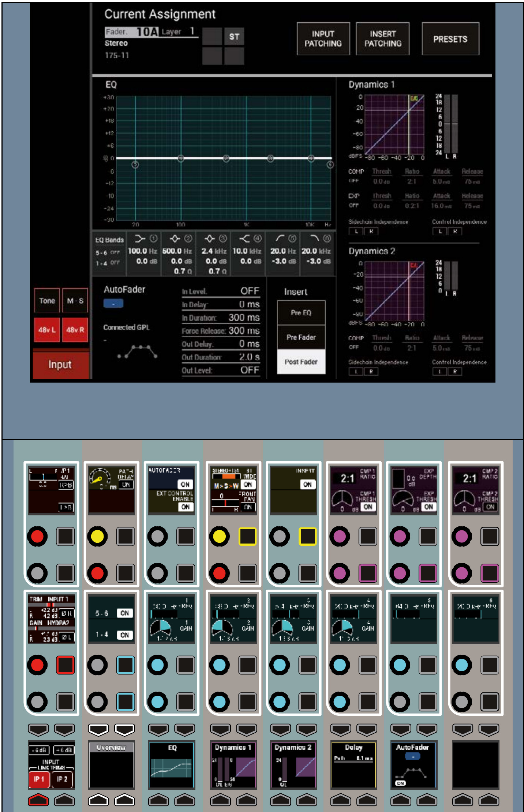Image resolution: width=524 pixels, height=812 pixels.
Task: Open the EQ tile with curve thumbnail
Action: click(x=172, y=764)
